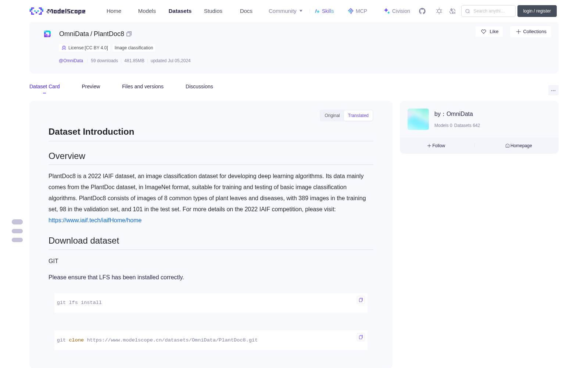Click the 'Models 0' count

pos(443,125)
